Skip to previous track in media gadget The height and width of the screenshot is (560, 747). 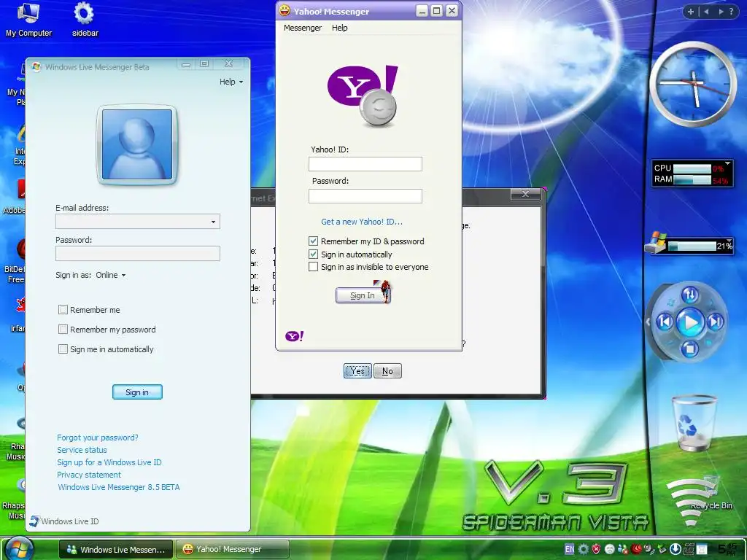click(x=665, y=322)
